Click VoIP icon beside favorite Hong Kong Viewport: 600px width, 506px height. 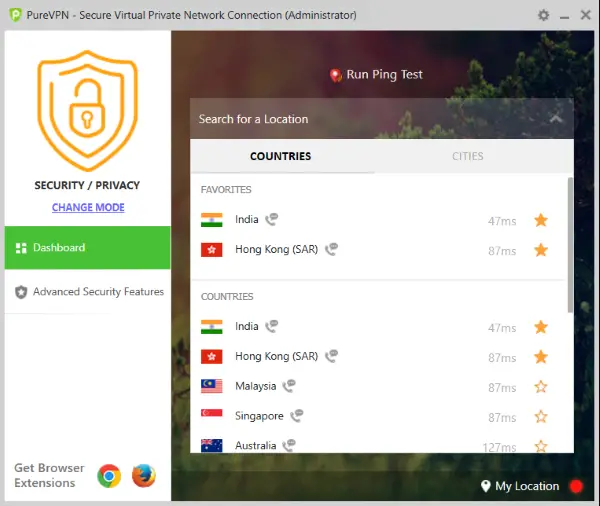[x=331, y=249]
